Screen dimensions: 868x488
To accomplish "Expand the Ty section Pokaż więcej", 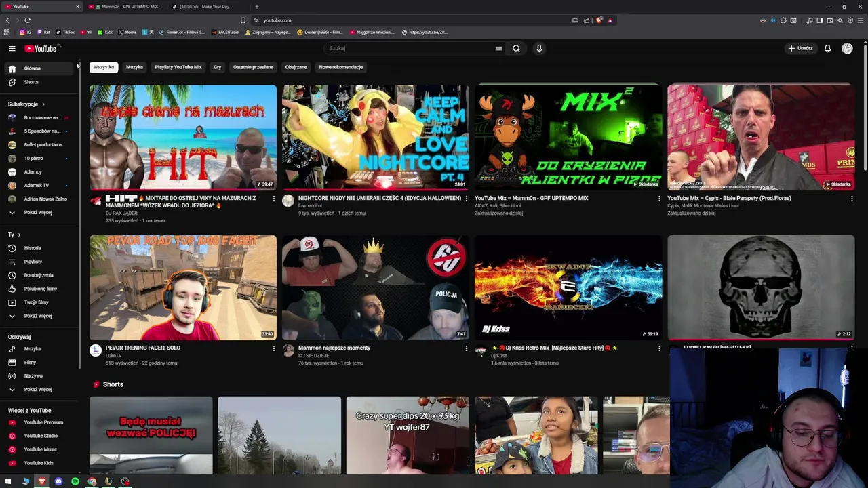I will 38,316.
